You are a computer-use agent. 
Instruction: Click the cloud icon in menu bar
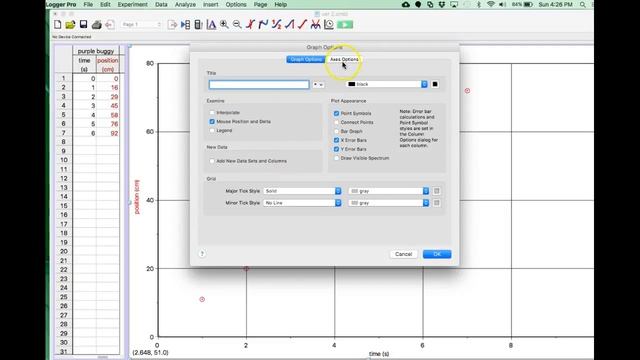point(406,4)
